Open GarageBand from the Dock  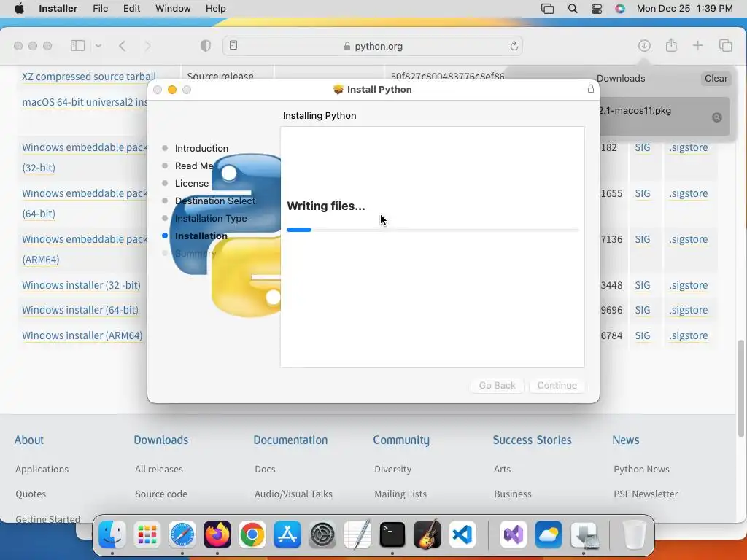(427, 534)
